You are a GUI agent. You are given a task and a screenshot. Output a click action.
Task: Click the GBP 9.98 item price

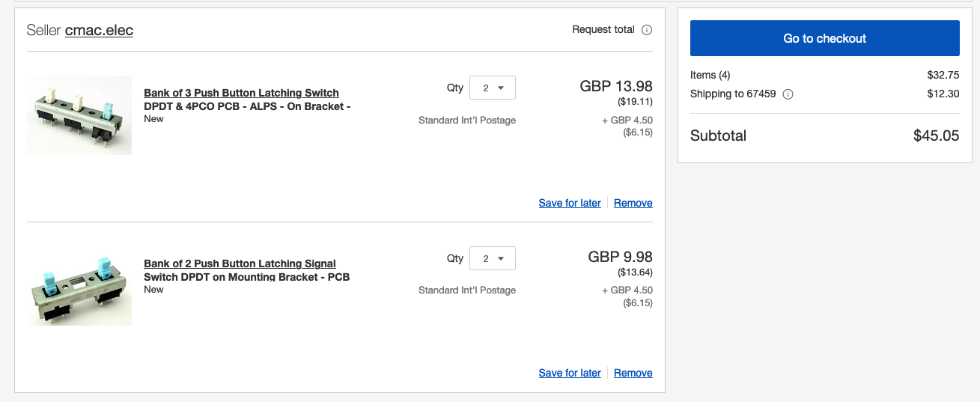[620, 257]
